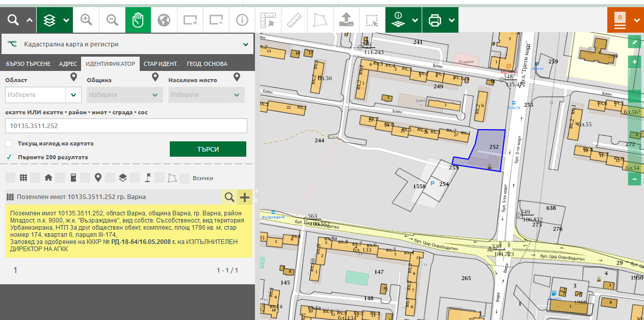Zoom to the found parcel result
This screenshot has width=644, height=320.
229,198
